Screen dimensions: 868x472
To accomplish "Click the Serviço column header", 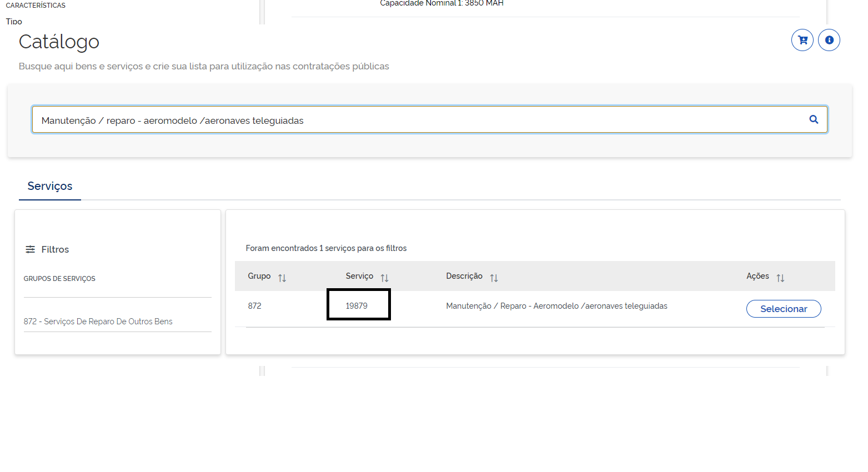I will pos(359,276).
